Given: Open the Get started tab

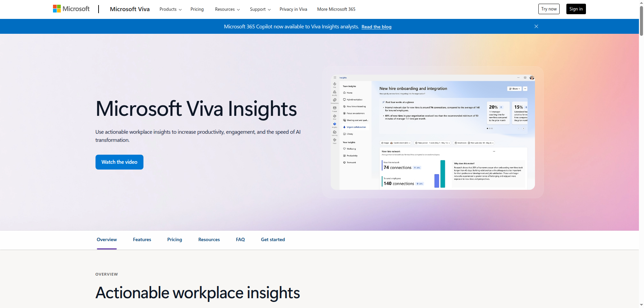Looking at the screenshot, I should [x=273, y=240].
